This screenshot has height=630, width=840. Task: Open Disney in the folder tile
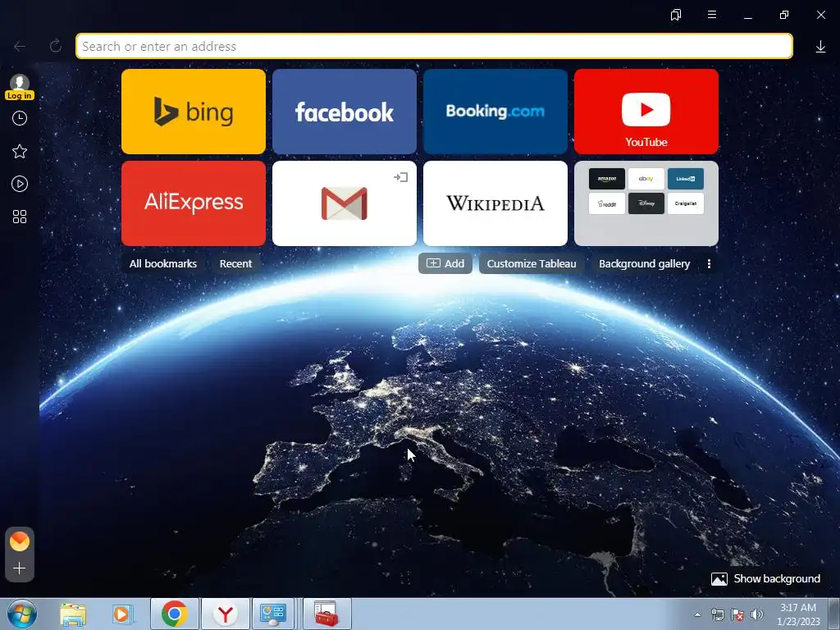tap(646, 203)
